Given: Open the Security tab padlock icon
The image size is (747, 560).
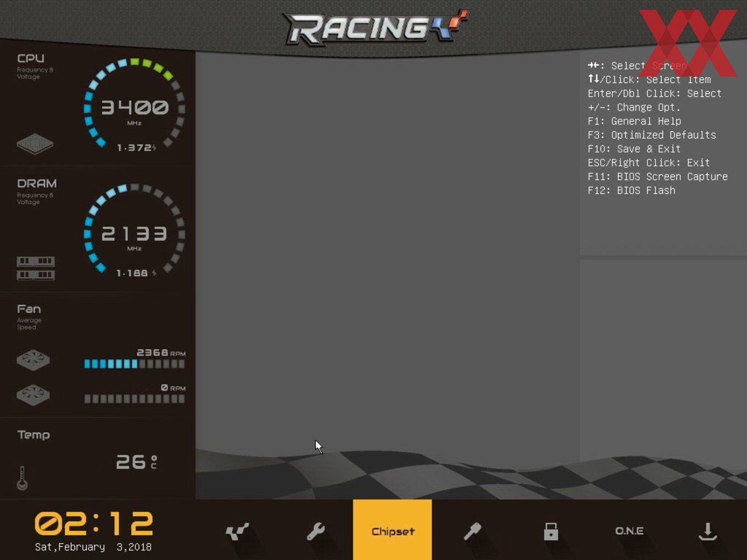Looking at the screenshot, I should point(551,531).
